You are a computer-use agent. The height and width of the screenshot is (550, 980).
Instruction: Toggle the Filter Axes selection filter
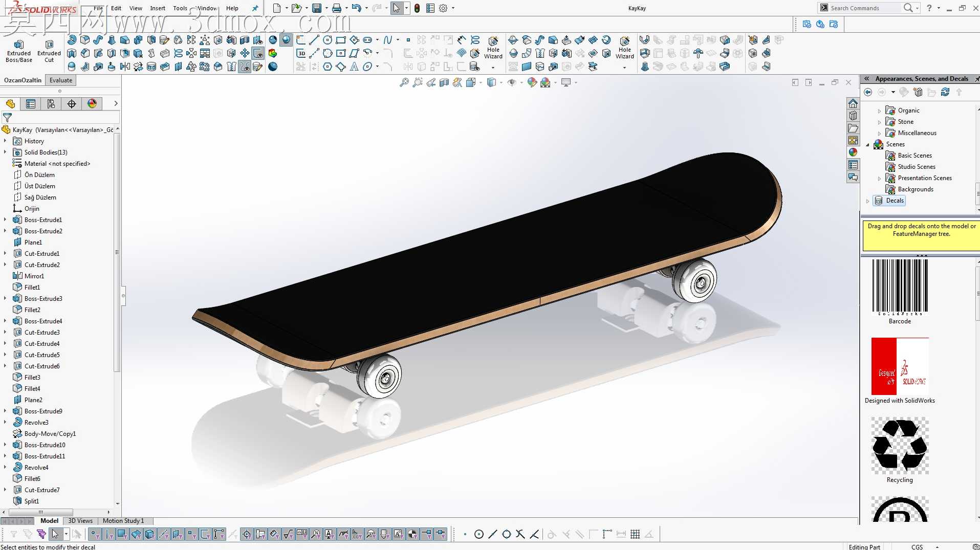pos(164,534)
